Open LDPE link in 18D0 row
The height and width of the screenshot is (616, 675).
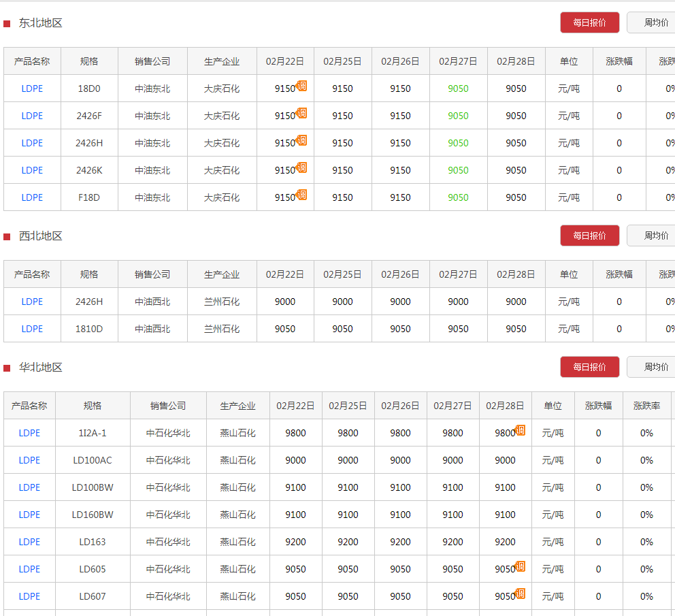point(32,88)
